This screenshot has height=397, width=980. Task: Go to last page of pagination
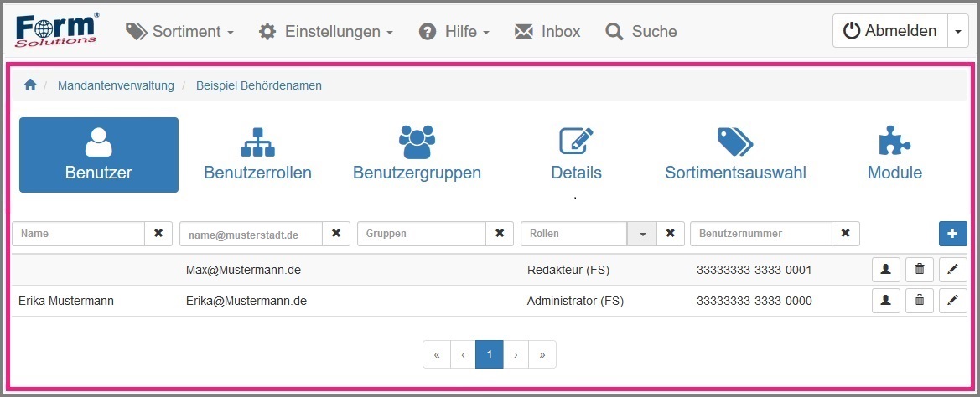pyautogui.click(x=542, y=354)
